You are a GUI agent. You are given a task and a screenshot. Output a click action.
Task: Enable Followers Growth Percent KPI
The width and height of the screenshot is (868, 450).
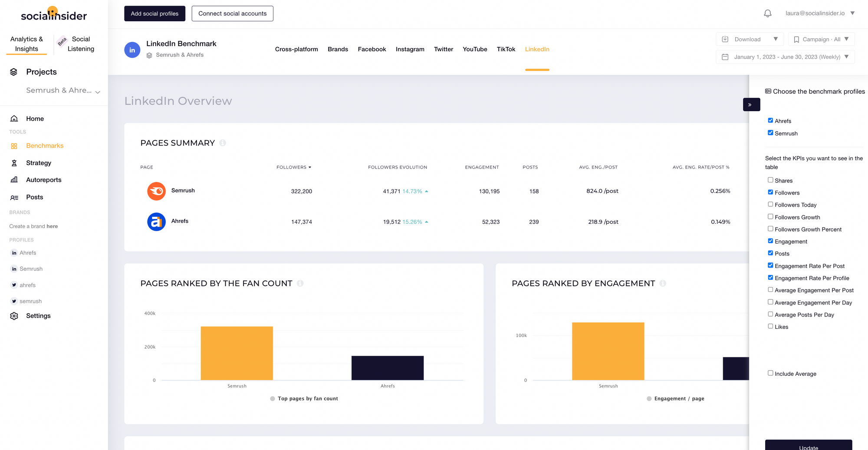pyautogui.click(x=770, y=228)
